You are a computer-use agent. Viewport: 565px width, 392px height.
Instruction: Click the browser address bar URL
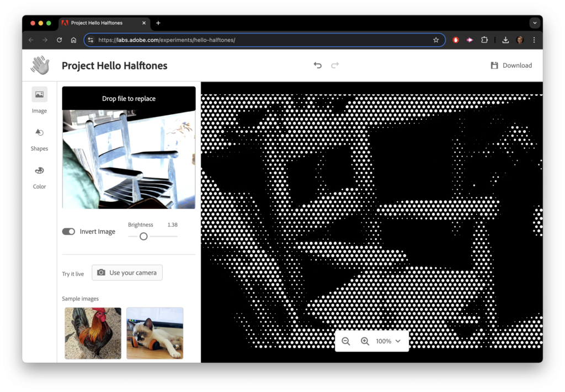[167, 40]
